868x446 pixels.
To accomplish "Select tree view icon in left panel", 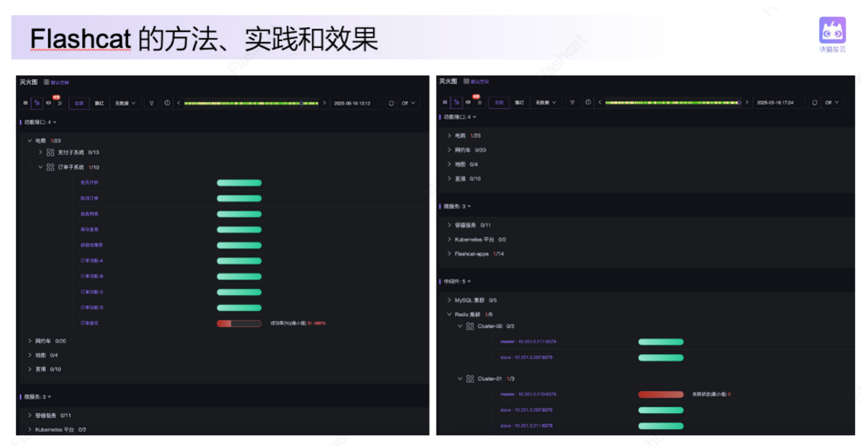I will [37, 103].
